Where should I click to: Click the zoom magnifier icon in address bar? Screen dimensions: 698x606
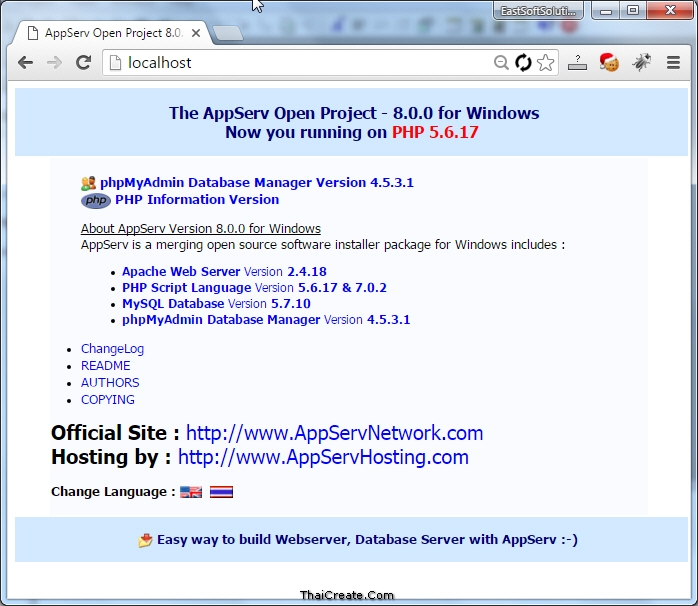[501, 63]
